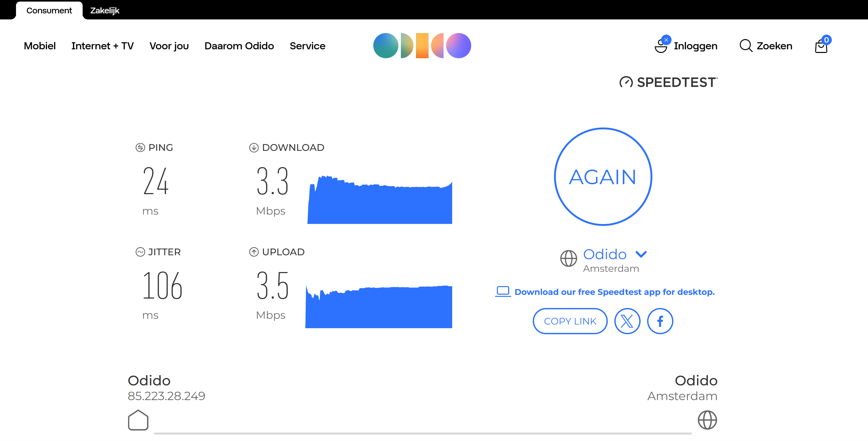Viewport: 868px width, 441px height.
Task: Switch to the Zakelijk tab
Action: tap(105, 10)
